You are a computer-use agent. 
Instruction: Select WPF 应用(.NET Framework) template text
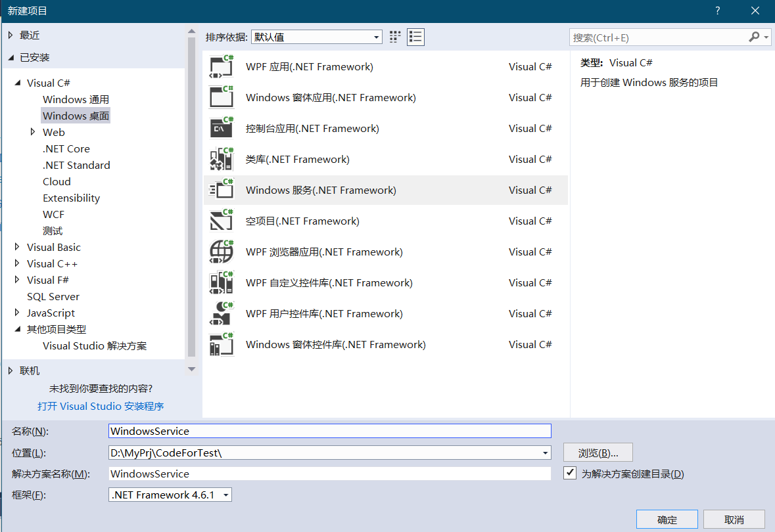[310, 67]
